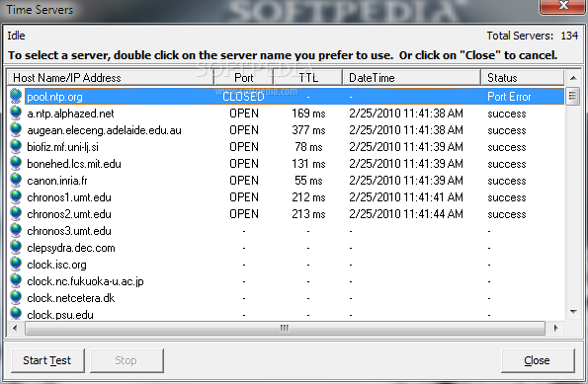Click the globe icon beside clock.nc.fukuoka-u.ac.jp
Image resolution: width=588 pixels, height=384 pixels.
click(16, 281)
